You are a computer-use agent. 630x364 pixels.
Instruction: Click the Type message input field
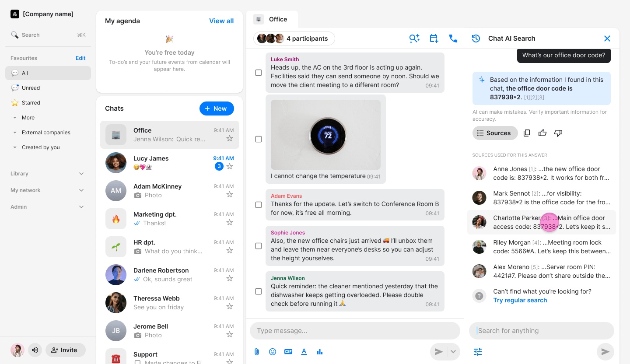click(355, 331)
